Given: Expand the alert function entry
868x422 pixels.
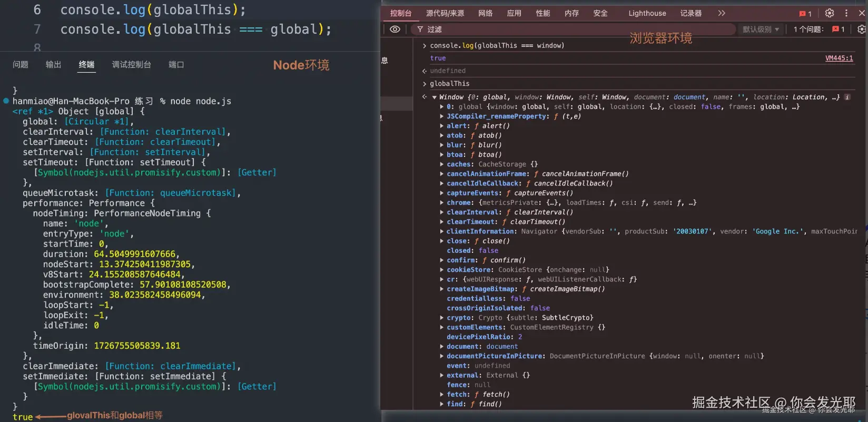Looking at the screenshot, I should (x=442, y=126).
